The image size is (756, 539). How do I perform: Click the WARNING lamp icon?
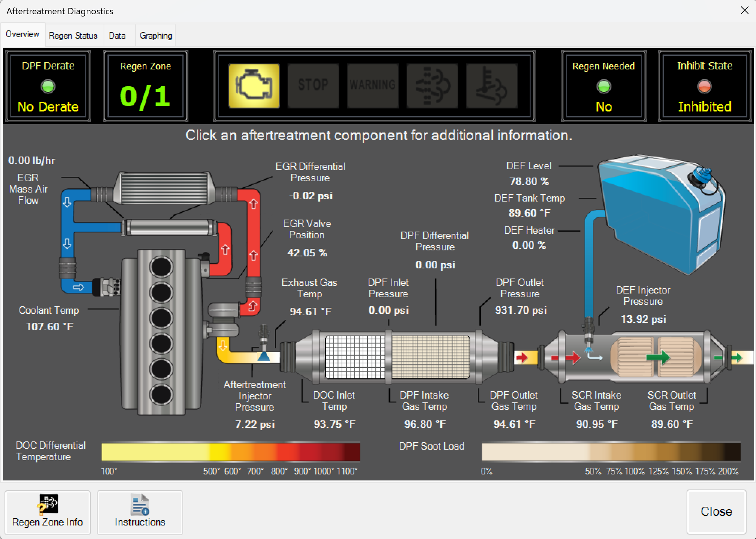pyautogui.click(x=373, y=86)
